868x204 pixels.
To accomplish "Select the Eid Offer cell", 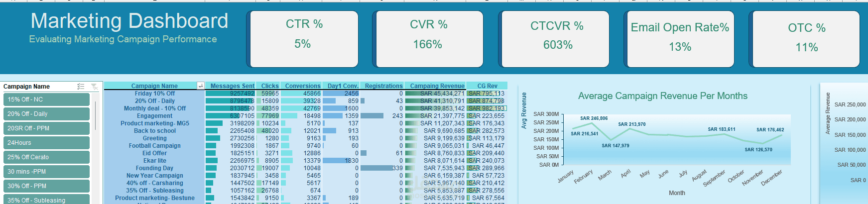I will (155, 153).
